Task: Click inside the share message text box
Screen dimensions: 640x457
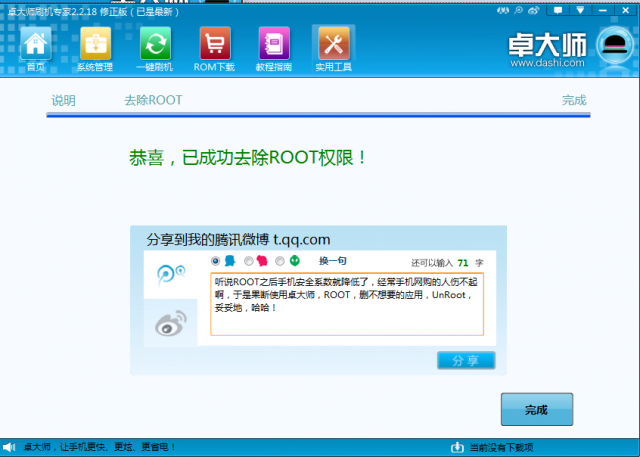Action: tap(347, 304)
